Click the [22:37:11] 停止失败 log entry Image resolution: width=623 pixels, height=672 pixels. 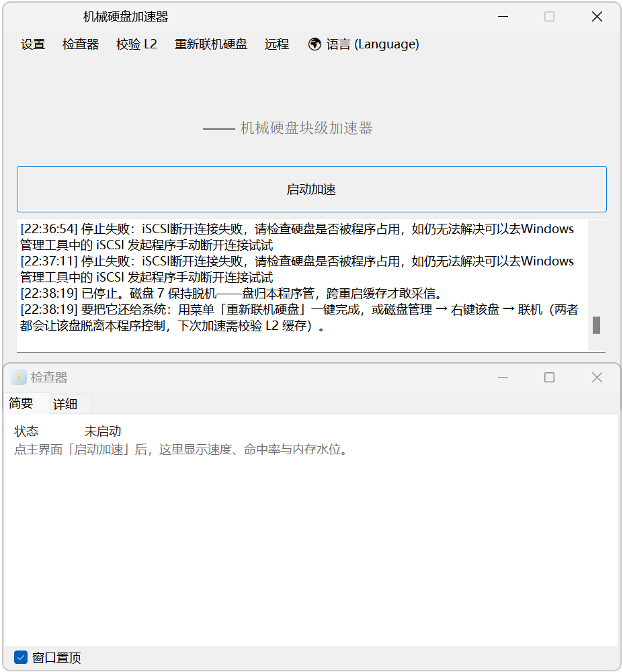point(297,269)
